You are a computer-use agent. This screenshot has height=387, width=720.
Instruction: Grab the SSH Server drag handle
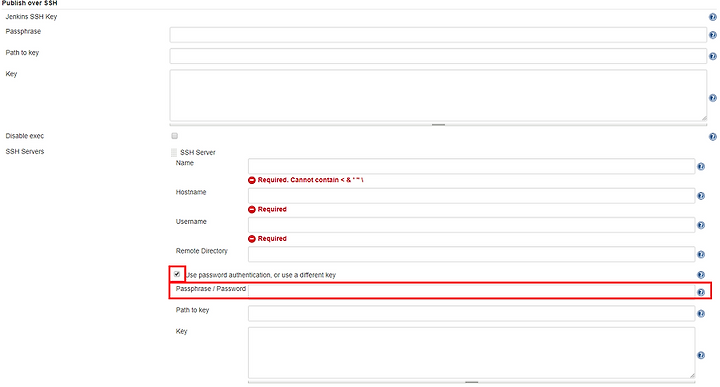click(x=174, y=152)
